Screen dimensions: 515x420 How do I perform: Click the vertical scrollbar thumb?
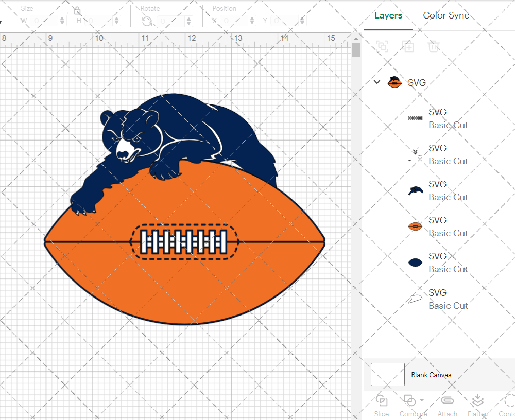pyautogui.click(x=356, y=50)
